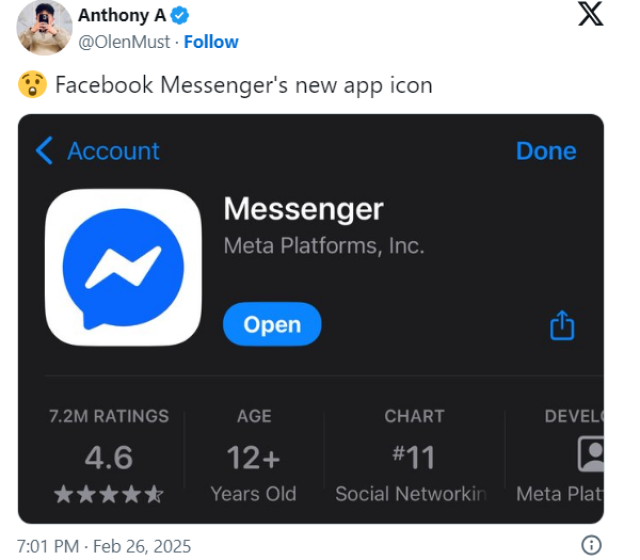Click the blue verified badge
This screenshot has width=640, height=560.
(x=180, y=16)
